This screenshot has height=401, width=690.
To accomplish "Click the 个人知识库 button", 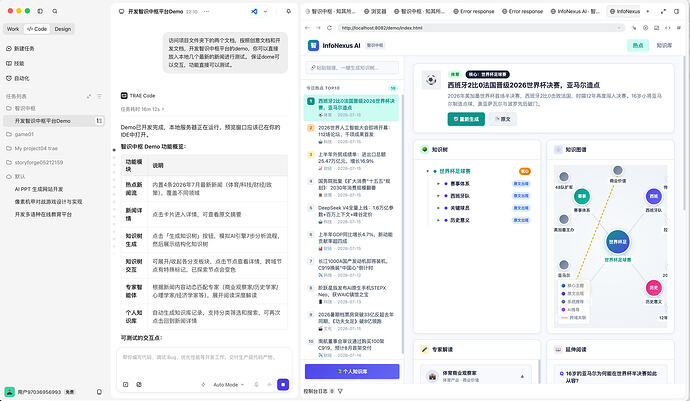I will [x=352, y=372].
